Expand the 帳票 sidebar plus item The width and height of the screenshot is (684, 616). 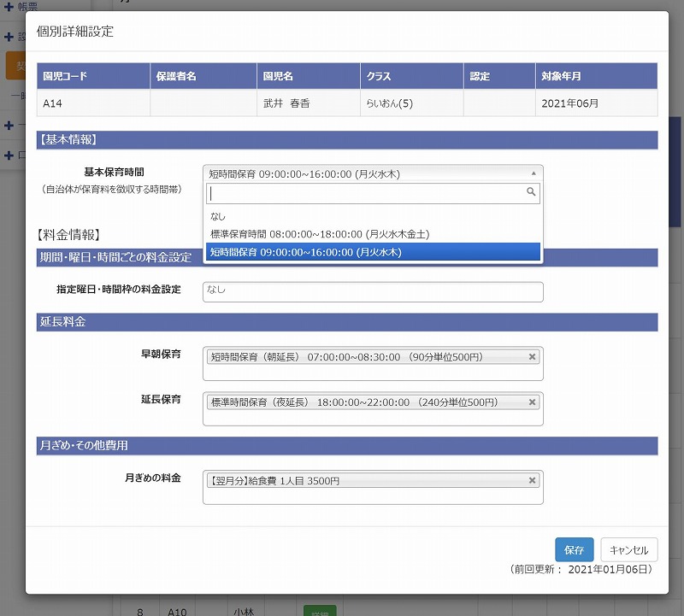(x=9, y=7)
